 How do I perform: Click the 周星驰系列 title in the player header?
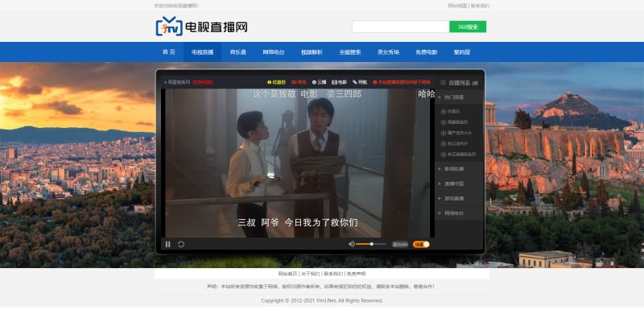pyautogui.click(x=179, y=82)
